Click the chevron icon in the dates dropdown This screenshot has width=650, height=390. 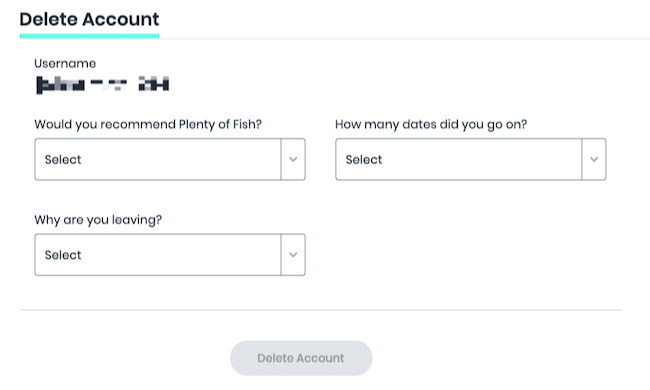tap(594, 160)
